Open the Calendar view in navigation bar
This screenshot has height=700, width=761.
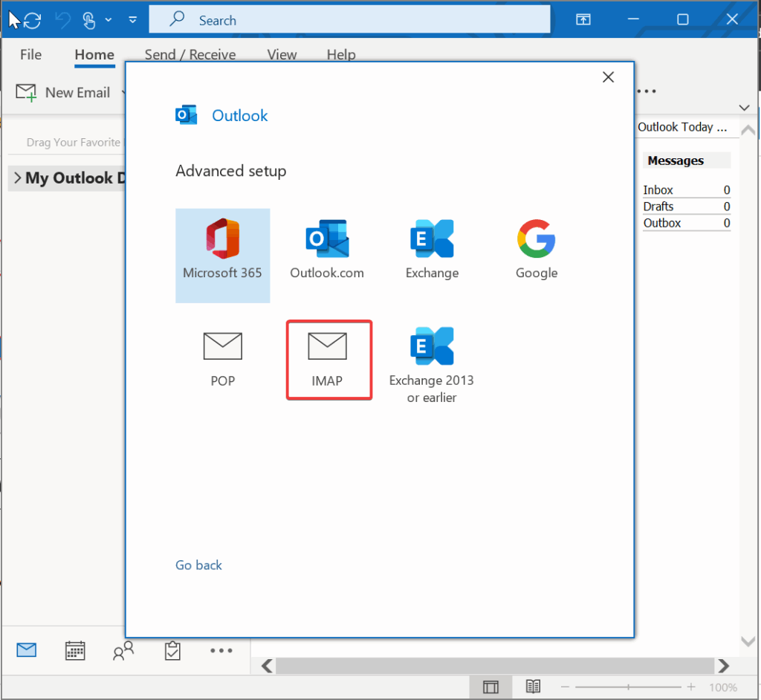pos(75,651)
